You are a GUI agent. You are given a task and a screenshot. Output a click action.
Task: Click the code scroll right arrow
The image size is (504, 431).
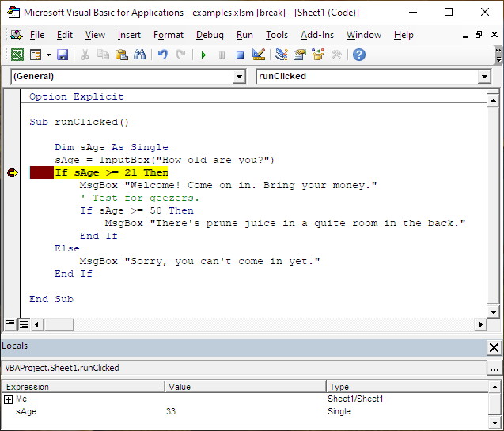(480, 324)
